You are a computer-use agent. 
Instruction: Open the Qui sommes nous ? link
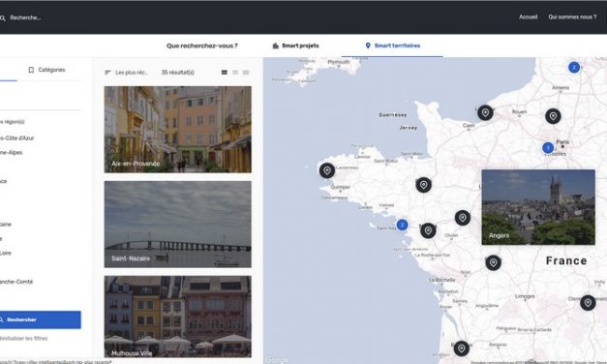[x=572, y=17]
